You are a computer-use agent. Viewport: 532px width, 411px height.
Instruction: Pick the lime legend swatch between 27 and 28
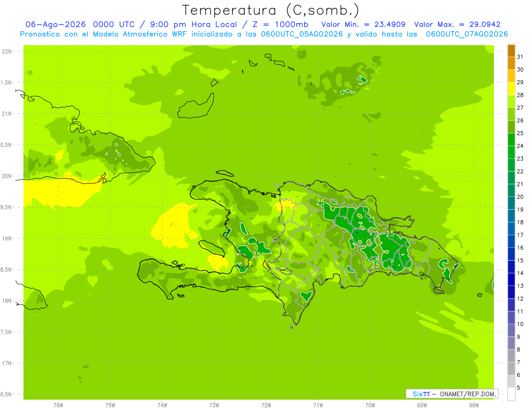coord(511,102)
